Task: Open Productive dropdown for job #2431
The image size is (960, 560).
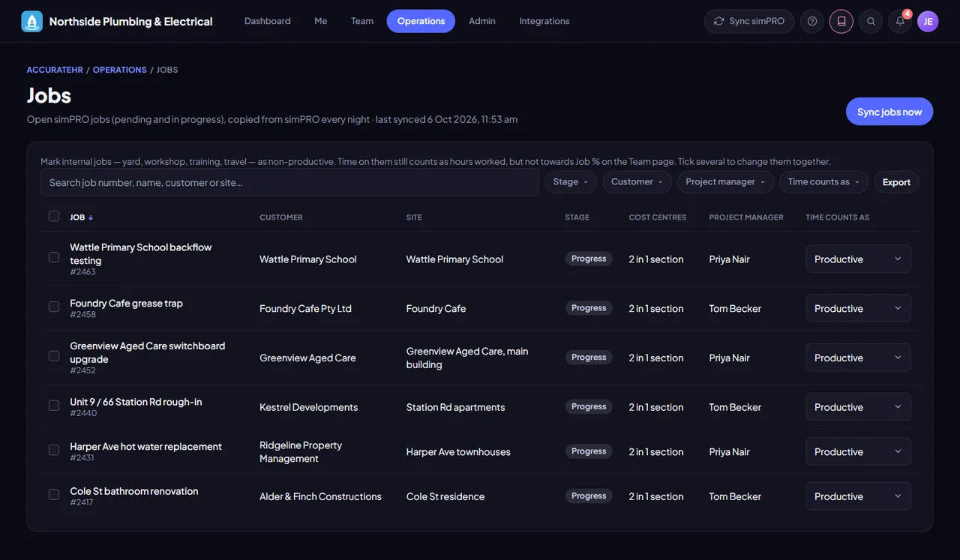Action: 858,451
